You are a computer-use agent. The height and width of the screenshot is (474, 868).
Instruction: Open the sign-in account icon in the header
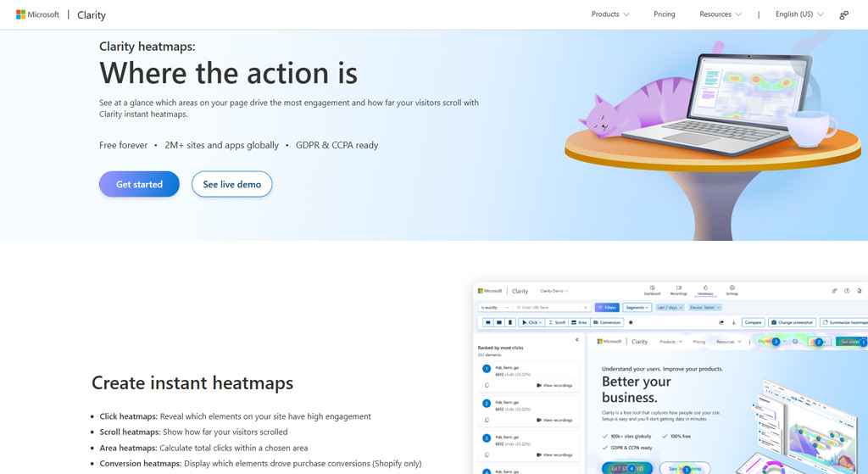pyautogui.click(x=843, y=15)
